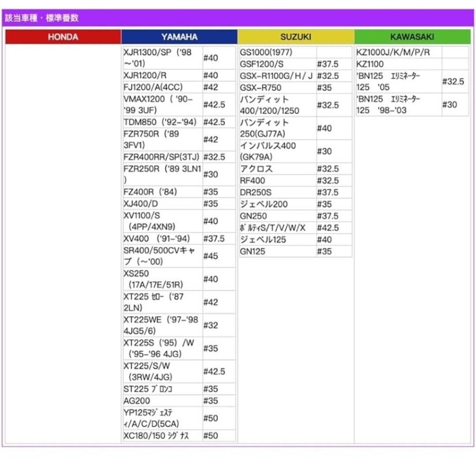This screenshot has height=463, width=476.
Task: Select the XT225/S/W (3RW/4JG) cell
Action: [162, 372]
